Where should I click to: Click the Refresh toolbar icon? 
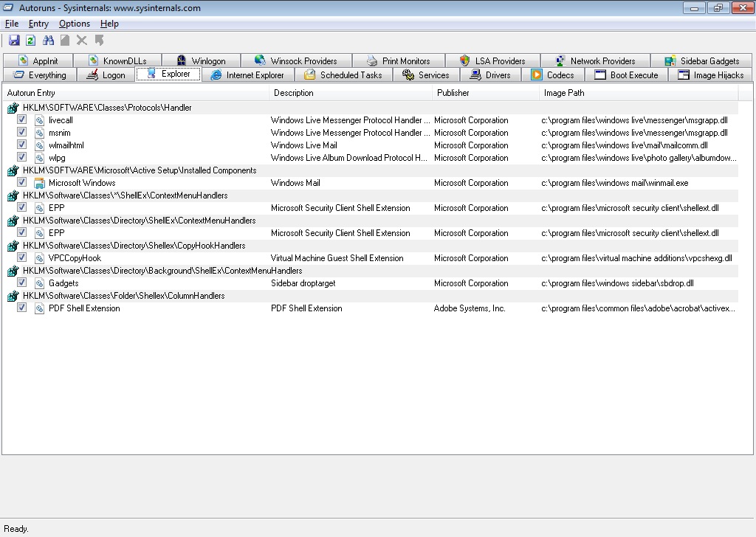point(31,41)
